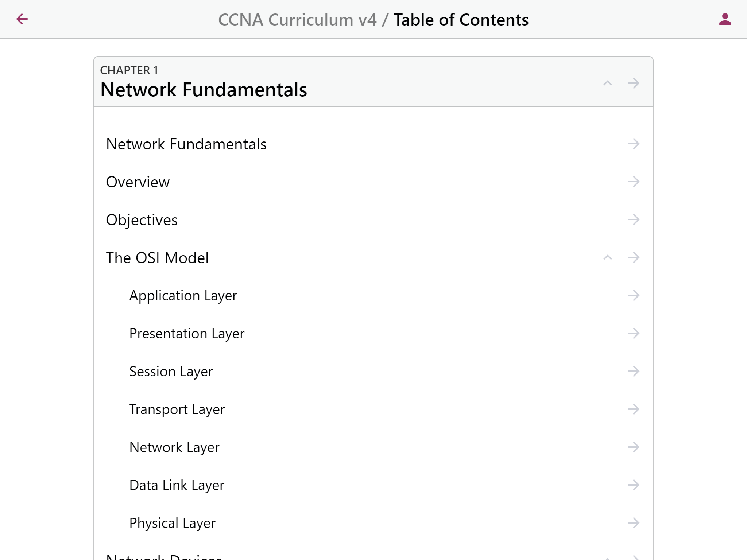Open CCNA Curriculum v4 breadcrumb
This screenshot has width=747, height=560.
[297, 20]
